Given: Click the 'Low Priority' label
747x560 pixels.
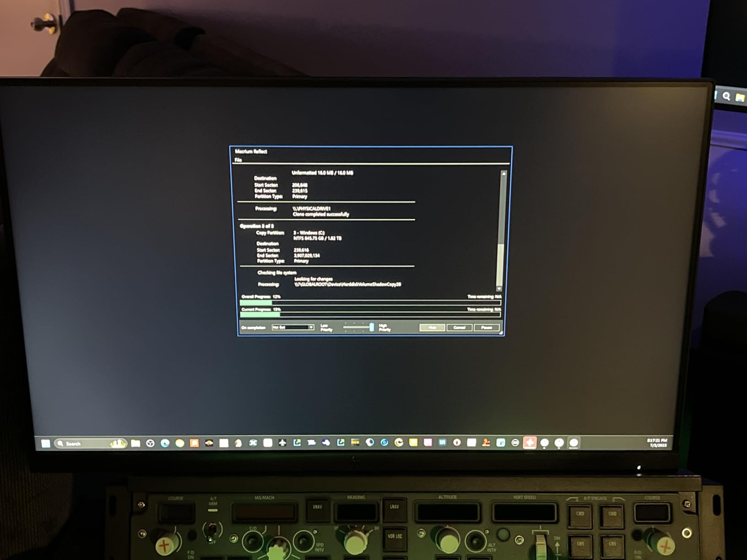Looking at the screenshot, I should (x=326, y=328).
